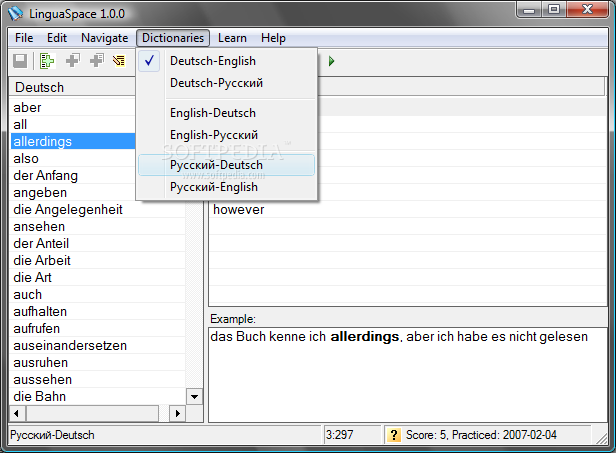616x453 pixels.
Task: Click the yellow edit list icon
Action: point(119,61)
